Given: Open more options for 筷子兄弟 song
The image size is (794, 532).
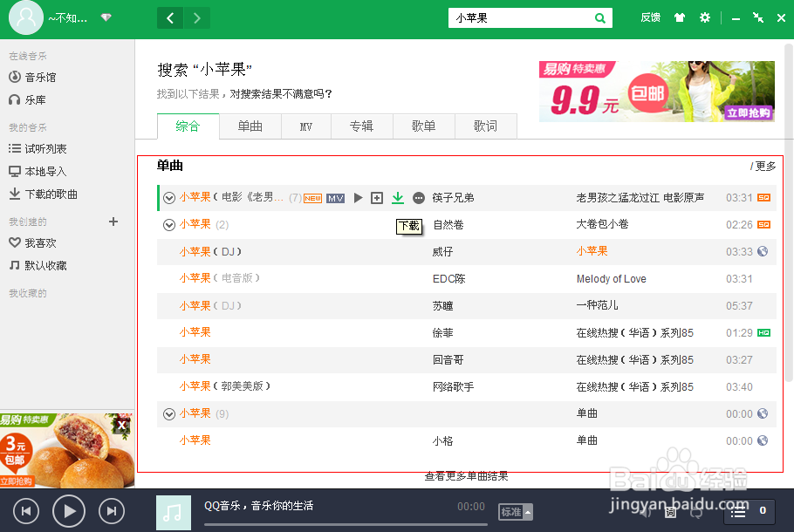Looking at the screenshot, I should click(419, 198).
